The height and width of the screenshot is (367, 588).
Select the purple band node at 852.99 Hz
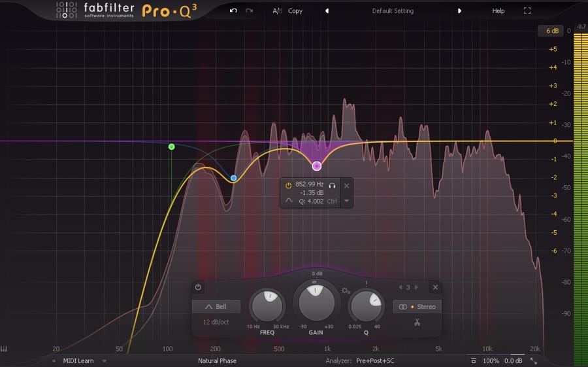coord(316,166)
